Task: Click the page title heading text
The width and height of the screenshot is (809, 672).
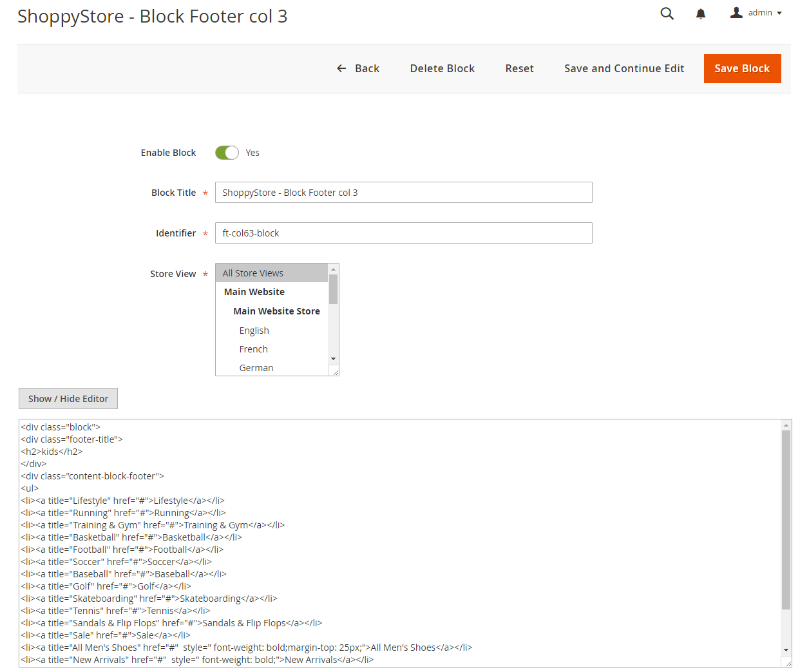Action: click(x=153, y=16)
